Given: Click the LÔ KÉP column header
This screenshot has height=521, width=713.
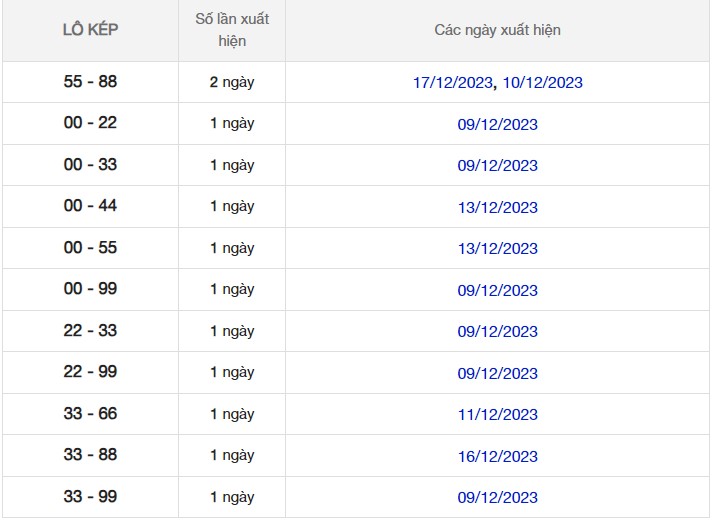Looking at the screenshot, I should [90, 30].
